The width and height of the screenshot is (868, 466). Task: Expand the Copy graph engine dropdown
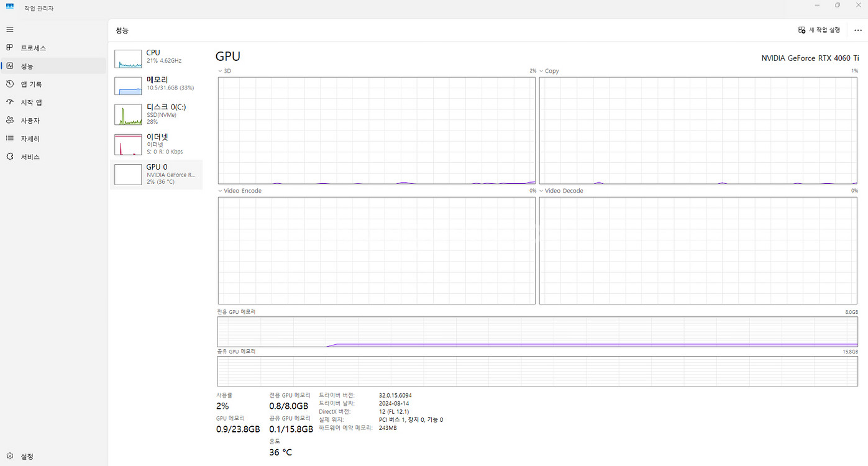(542, 71)
